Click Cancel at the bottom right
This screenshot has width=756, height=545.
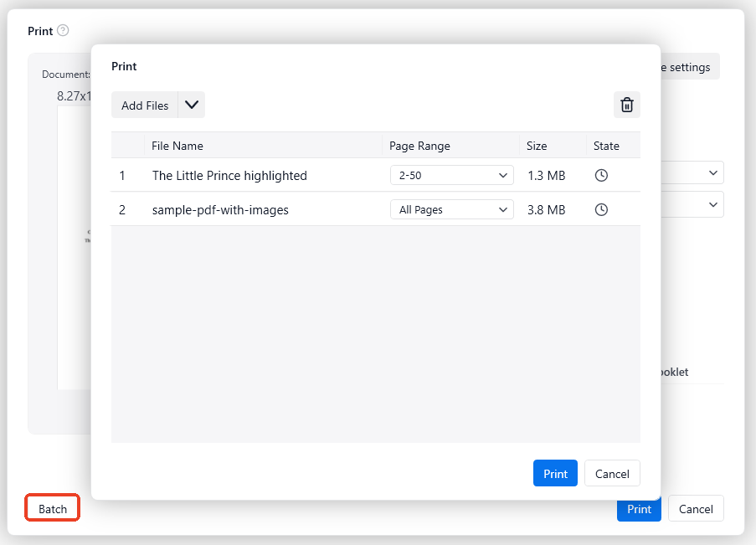tap(696, 508)
